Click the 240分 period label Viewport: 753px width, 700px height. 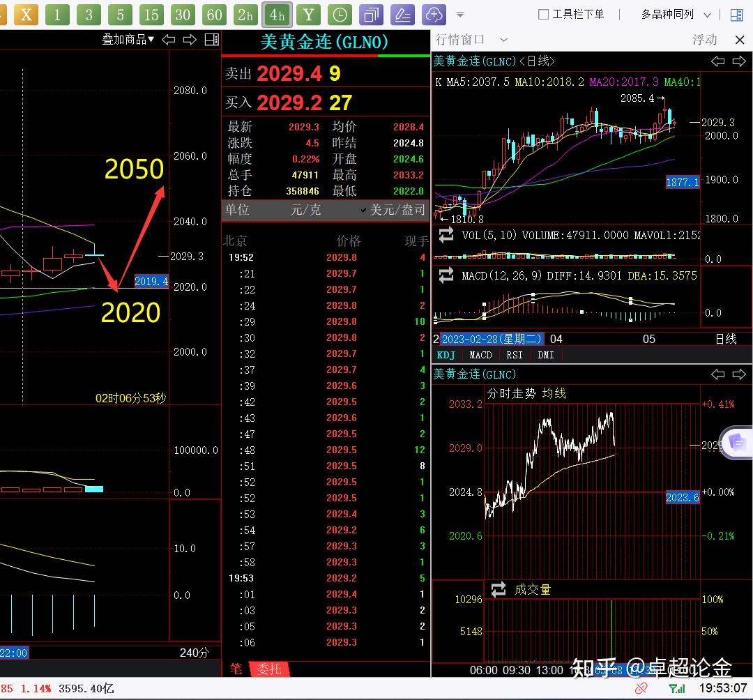tap(194, 653)
